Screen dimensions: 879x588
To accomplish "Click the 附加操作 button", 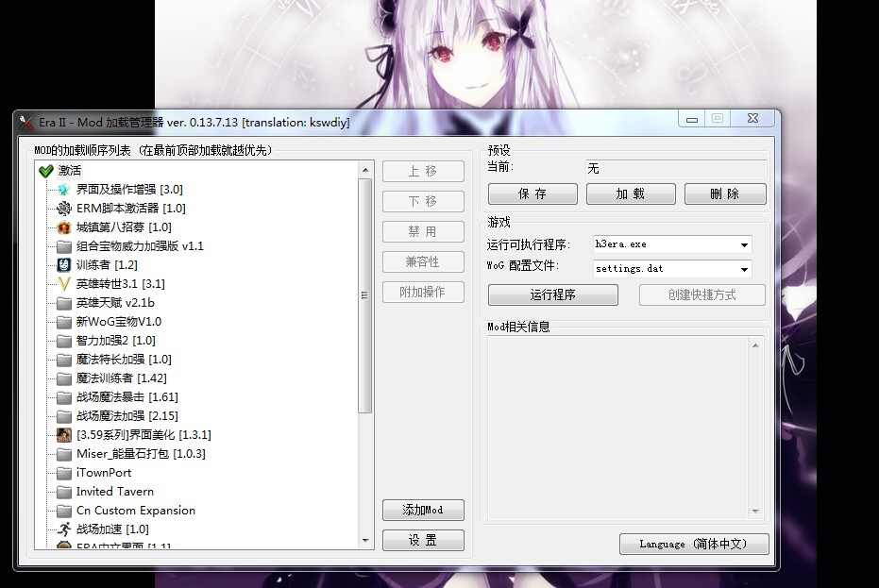I will tap(423, 293).
